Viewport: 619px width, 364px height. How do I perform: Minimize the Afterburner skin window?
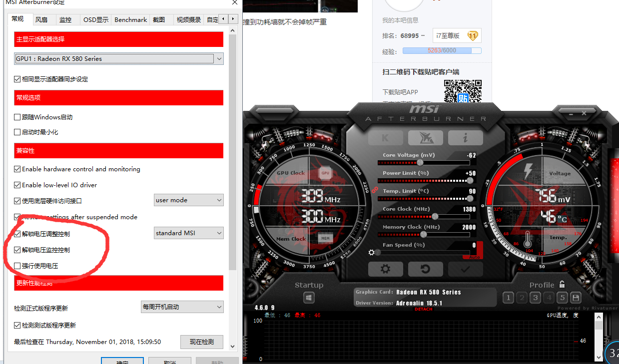coord(571,114)
